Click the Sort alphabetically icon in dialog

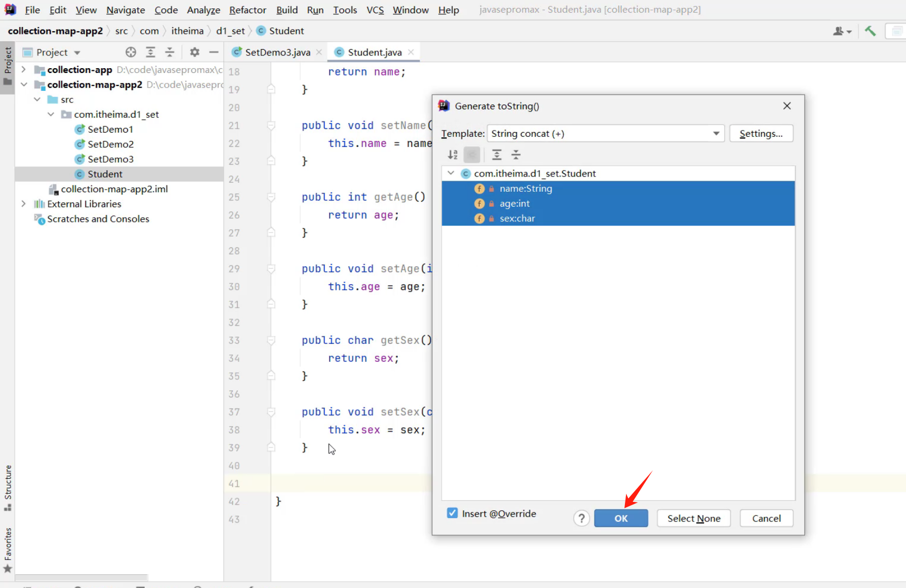[453, 155]
